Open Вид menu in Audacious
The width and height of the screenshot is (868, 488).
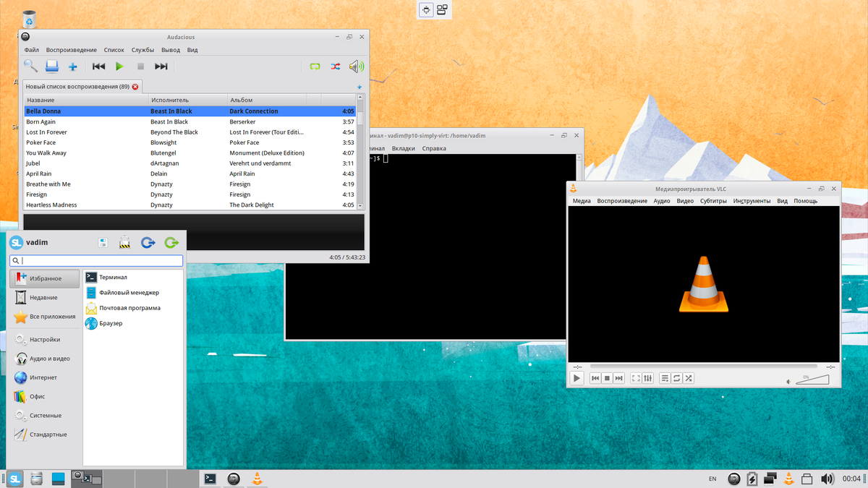[192, 50]
